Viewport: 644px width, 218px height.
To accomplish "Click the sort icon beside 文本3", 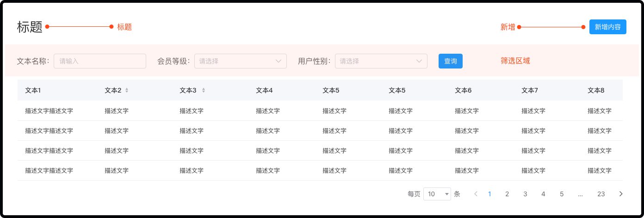I will coord(204,90).
